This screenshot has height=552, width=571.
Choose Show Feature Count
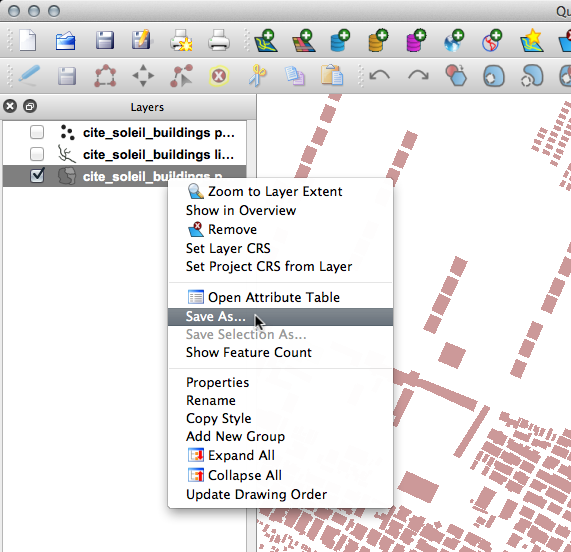(280, 352)
